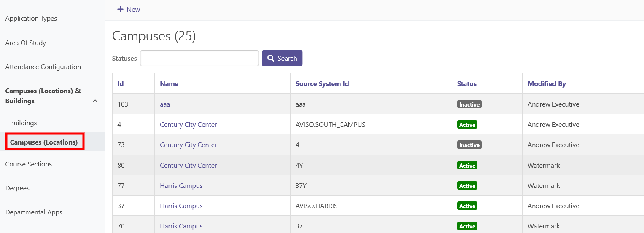Click the magnifier icon on Search button
The width and height of the screenshot is (644, 233).
[x=271, y=58]
